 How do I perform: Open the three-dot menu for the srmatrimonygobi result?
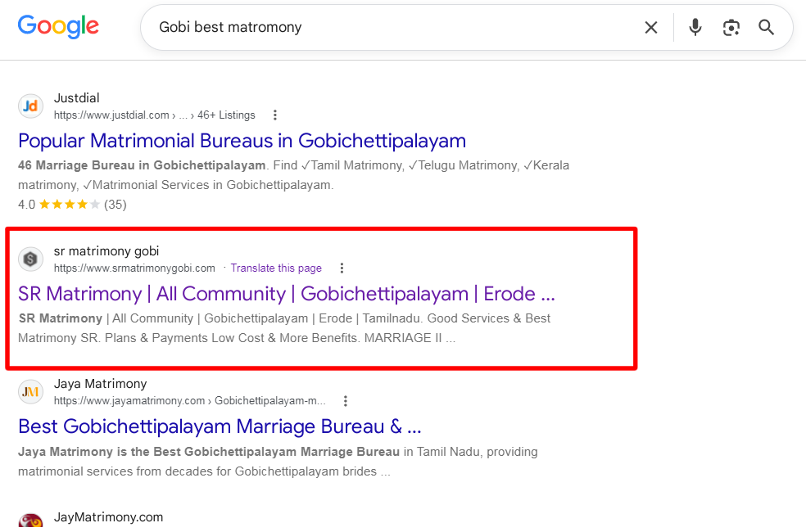coord(342,268)
